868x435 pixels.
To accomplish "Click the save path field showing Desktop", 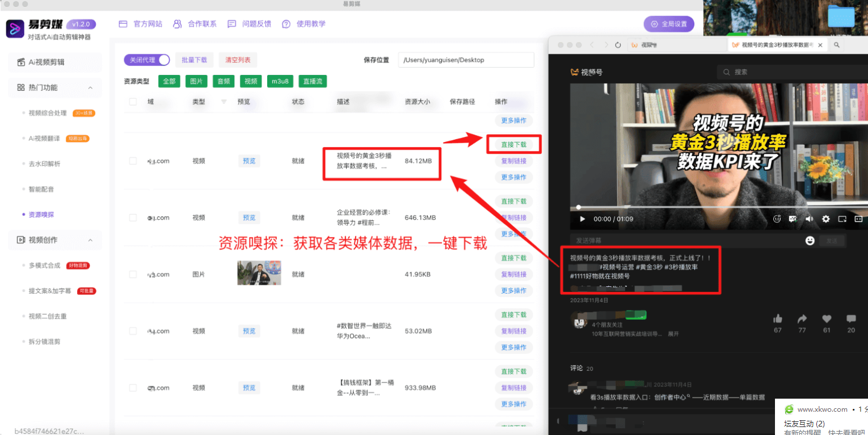I will (465, 60).
